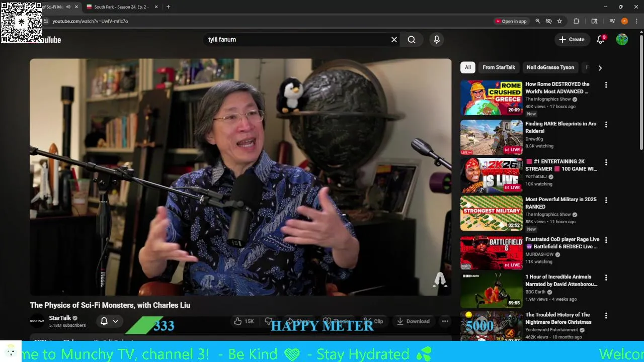
Task: Open more actions three-dot under video
Action: (445, 321)
